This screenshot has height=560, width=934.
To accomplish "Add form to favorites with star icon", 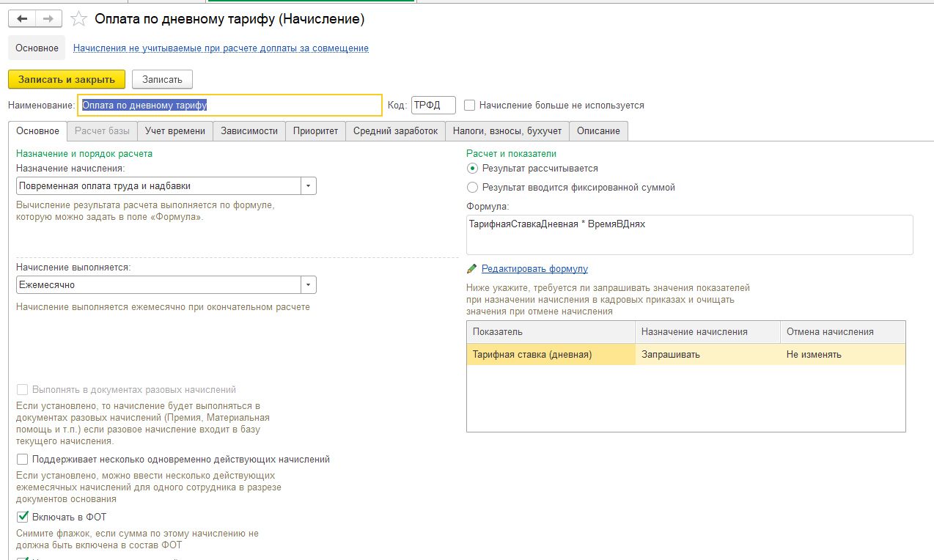I will tap(79, 19).
